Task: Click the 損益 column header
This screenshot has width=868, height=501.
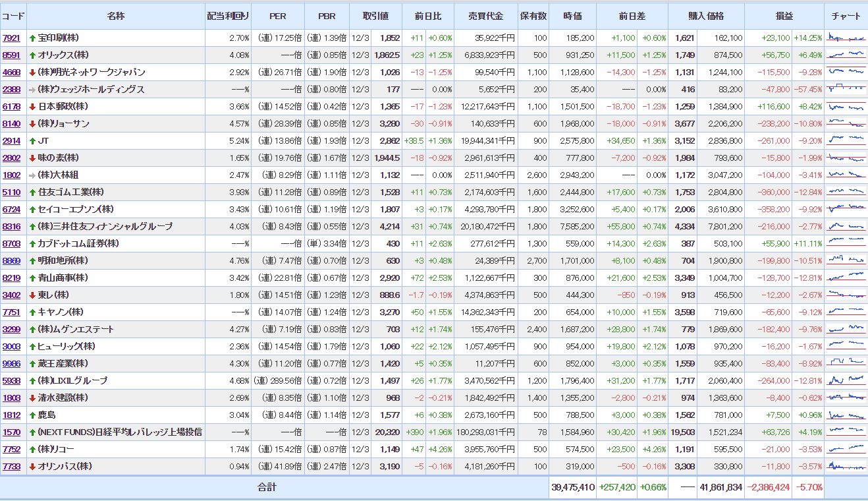Action: coord(784,16)
